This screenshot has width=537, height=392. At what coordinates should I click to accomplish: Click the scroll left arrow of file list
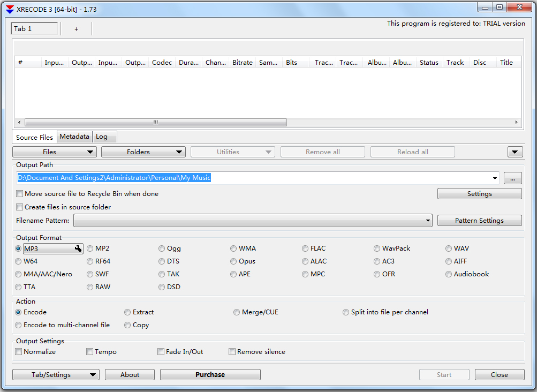pyautogui.click(x=19, y=122)
